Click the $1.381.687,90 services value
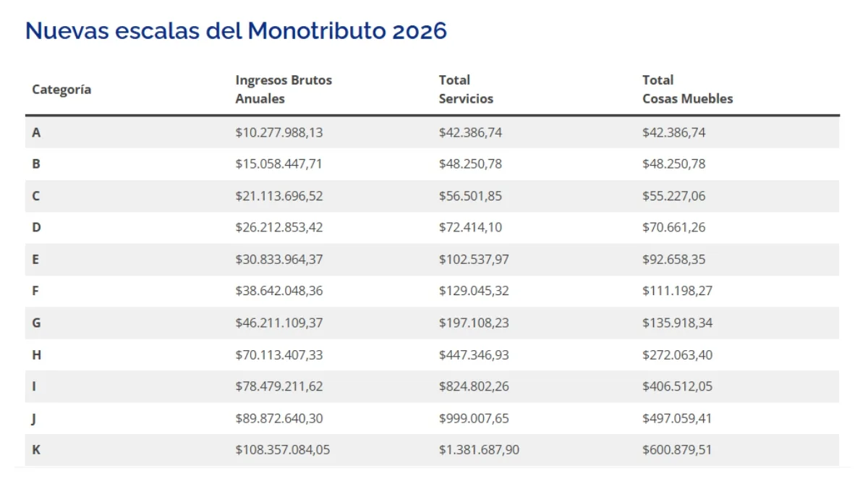Image resolution: width=868 pixels, height=489 pixels. (479, 450)
